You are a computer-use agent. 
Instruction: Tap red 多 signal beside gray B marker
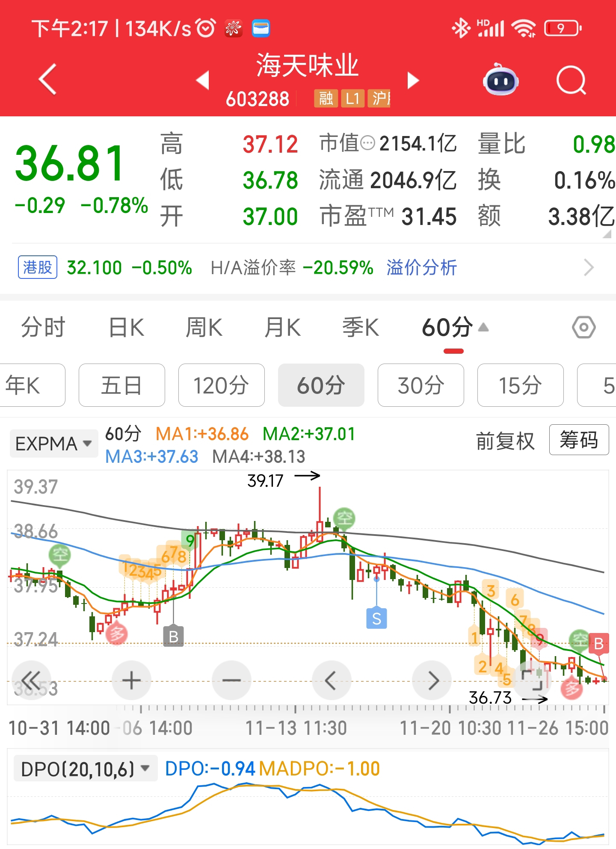coord(117,634)
